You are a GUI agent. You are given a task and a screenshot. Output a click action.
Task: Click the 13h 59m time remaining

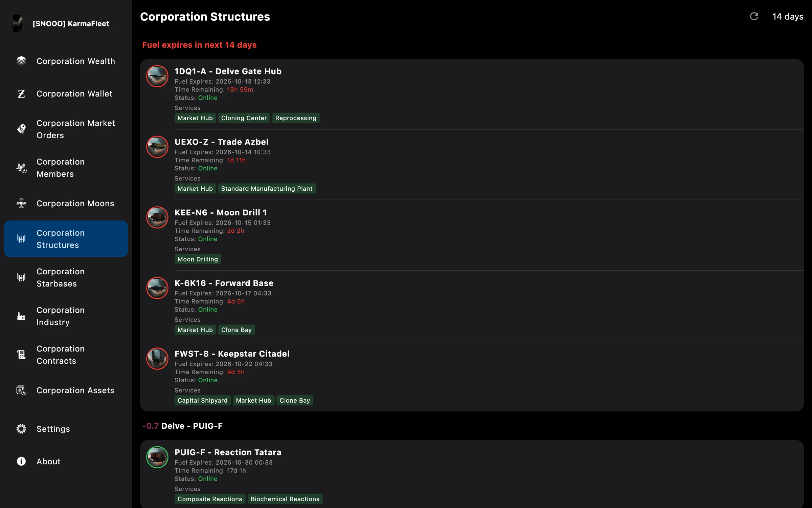(x=240, y=89)
